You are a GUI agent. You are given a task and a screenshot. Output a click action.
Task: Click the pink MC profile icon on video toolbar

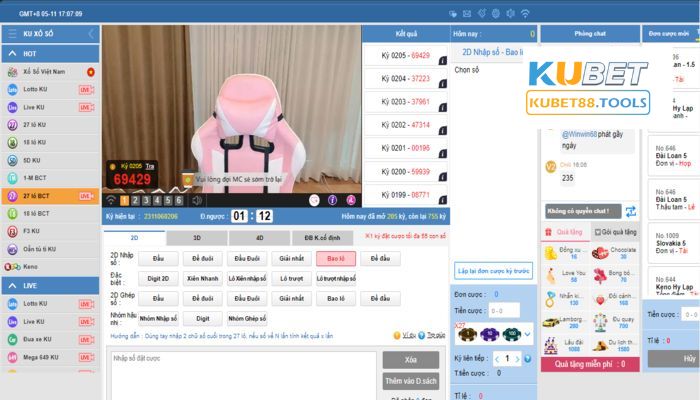(351, 200)
